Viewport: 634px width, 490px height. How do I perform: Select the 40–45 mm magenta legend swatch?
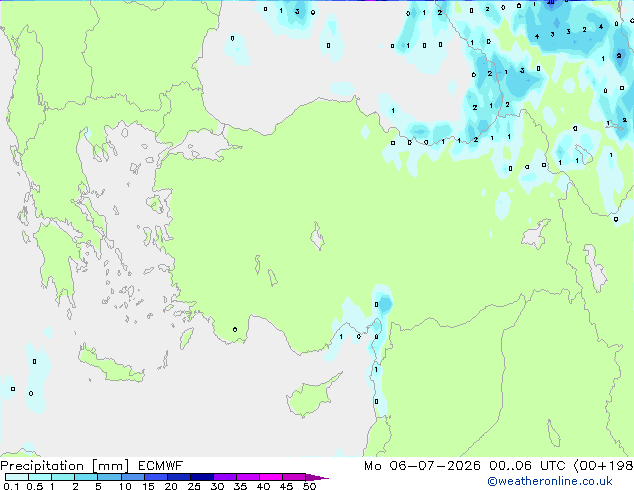(271, 477)
